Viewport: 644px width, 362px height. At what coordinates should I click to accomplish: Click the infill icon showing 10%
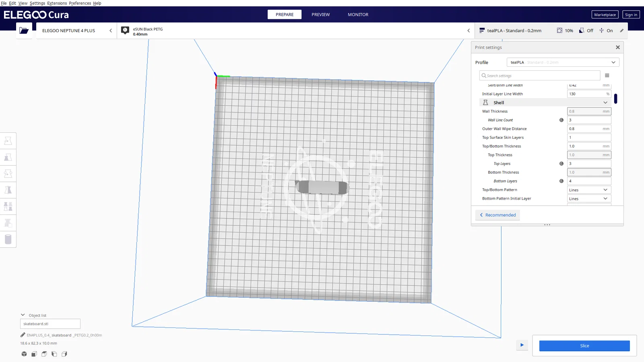point(559,31)
